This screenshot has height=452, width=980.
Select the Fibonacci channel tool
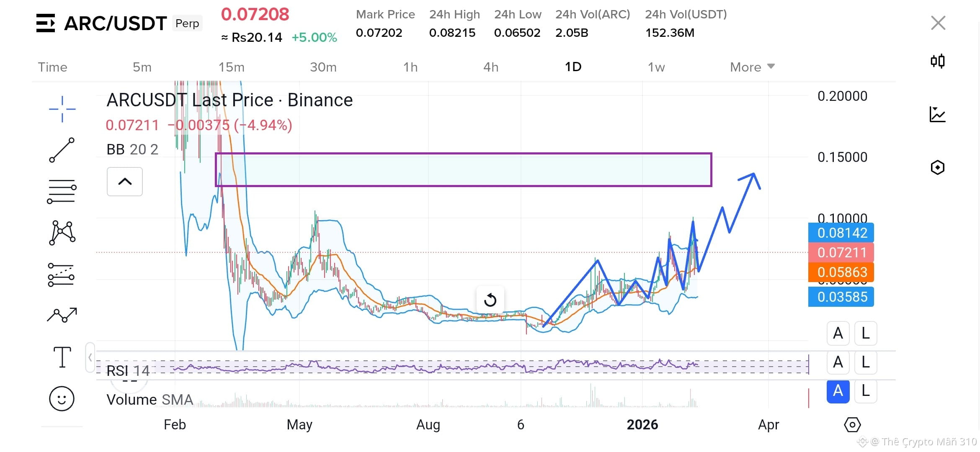pos(61,275)
